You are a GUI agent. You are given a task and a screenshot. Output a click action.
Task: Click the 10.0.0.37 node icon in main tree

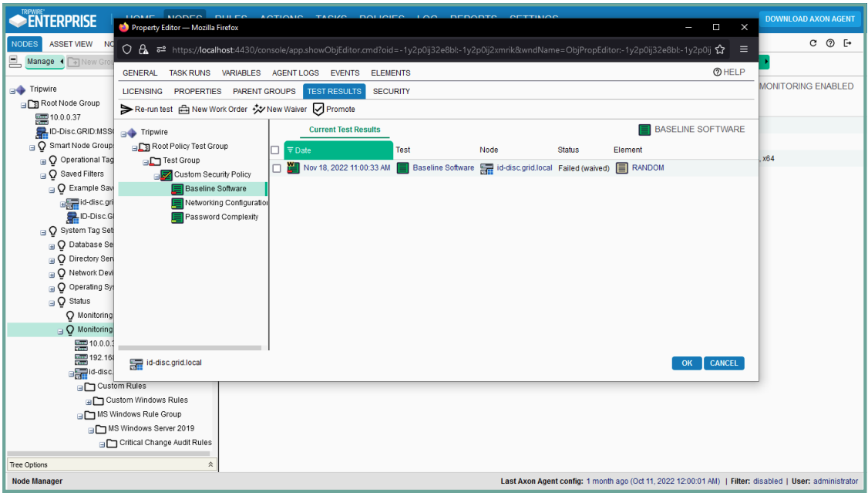click(x=42, y=117)
